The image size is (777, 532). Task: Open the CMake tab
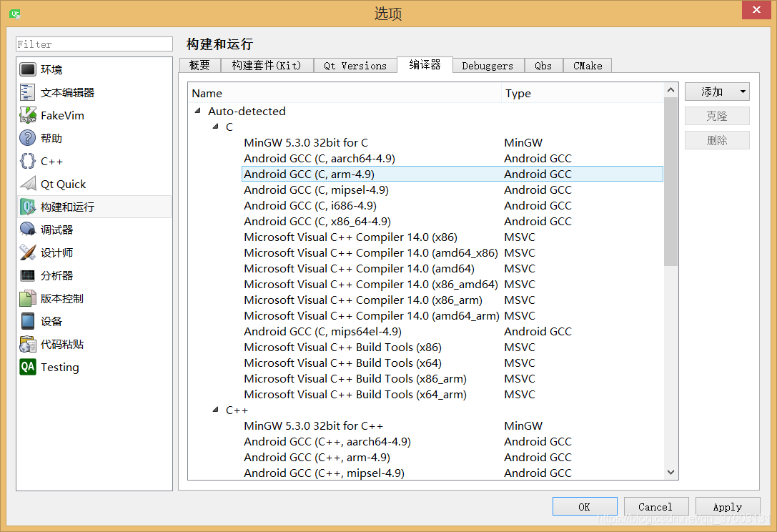coord(588,66)
